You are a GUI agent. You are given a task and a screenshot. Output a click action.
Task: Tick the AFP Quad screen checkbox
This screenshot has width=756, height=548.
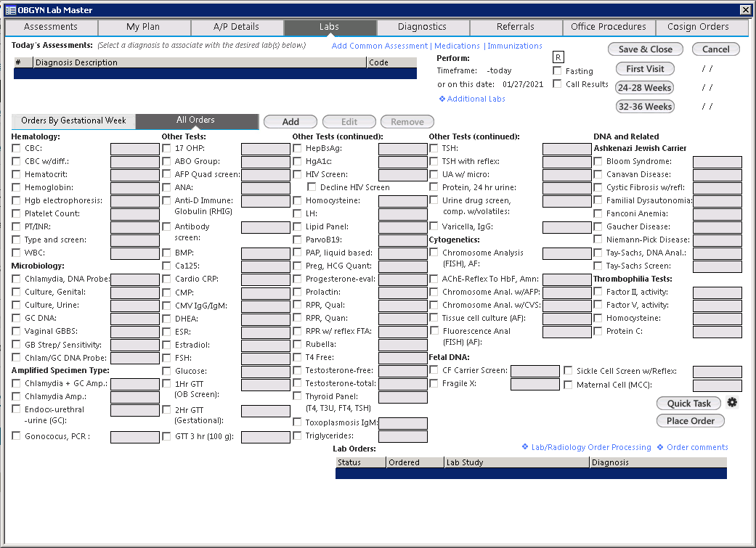(166, 174)
